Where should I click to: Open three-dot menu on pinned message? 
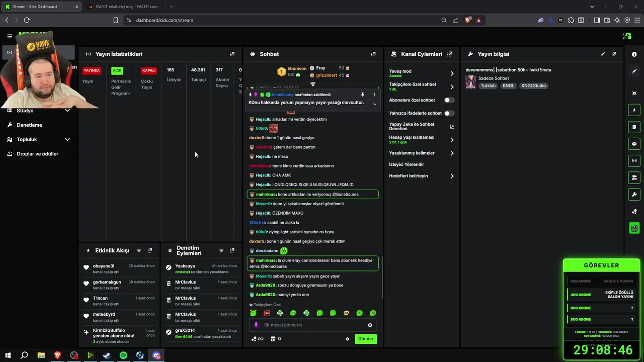click(x=374, y=95)
